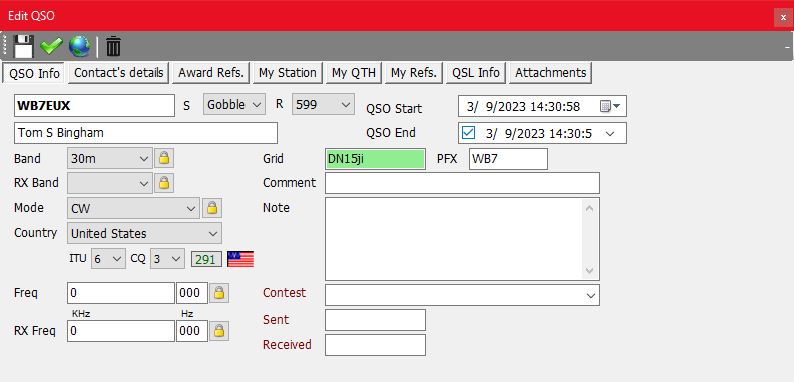Switch to the My QTH tab

(354, 72)
